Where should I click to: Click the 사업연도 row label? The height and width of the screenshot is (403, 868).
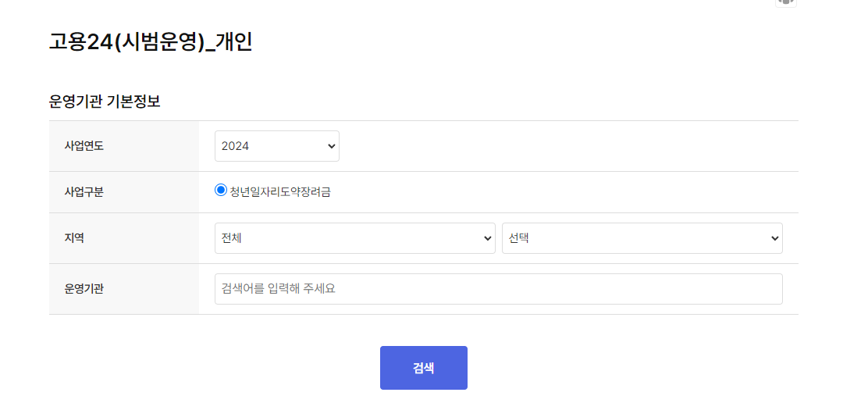[84, 147]
